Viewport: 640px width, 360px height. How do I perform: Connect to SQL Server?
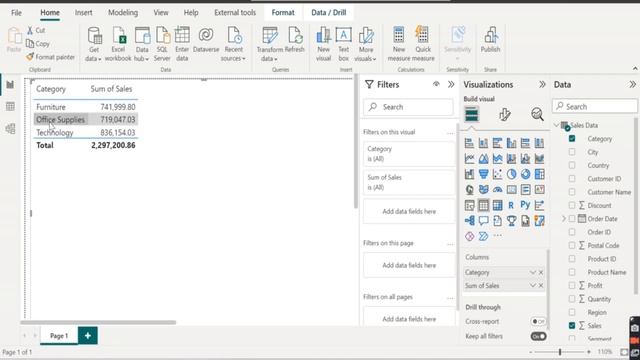tap(162, 44)
